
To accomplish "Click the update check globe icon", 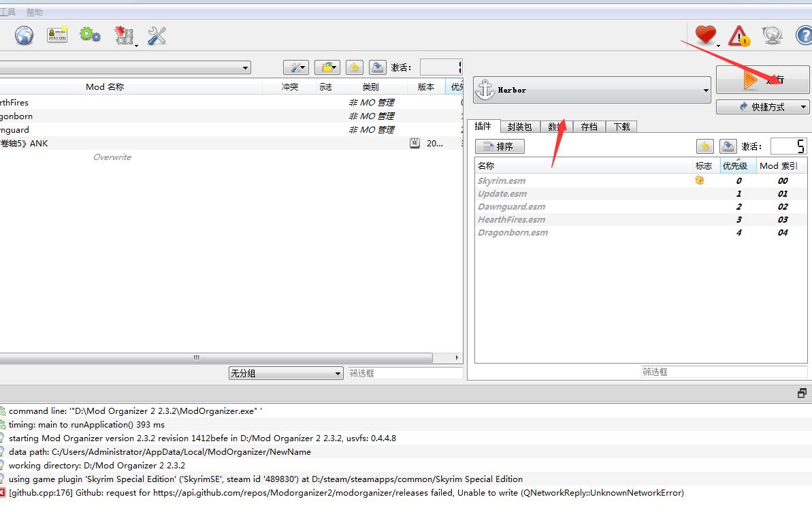I will click(x=772, y=36).
